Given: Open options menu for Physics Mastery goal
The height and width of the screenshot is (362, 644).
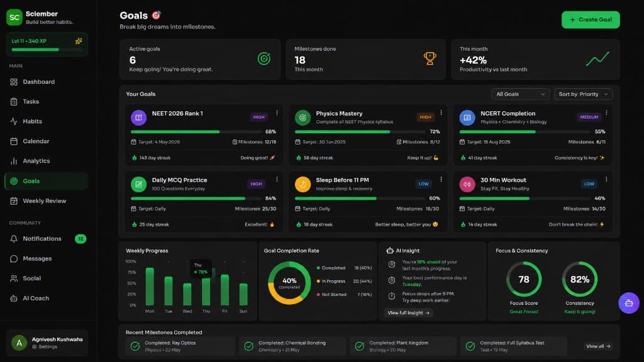Looking at the screenshot, I should tap(441, 113).
